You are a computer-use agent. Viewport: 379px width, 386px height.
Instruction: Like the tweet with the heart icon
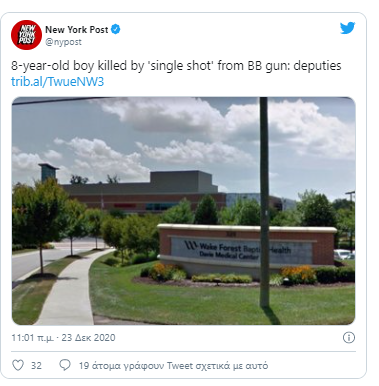coord(18,365)
